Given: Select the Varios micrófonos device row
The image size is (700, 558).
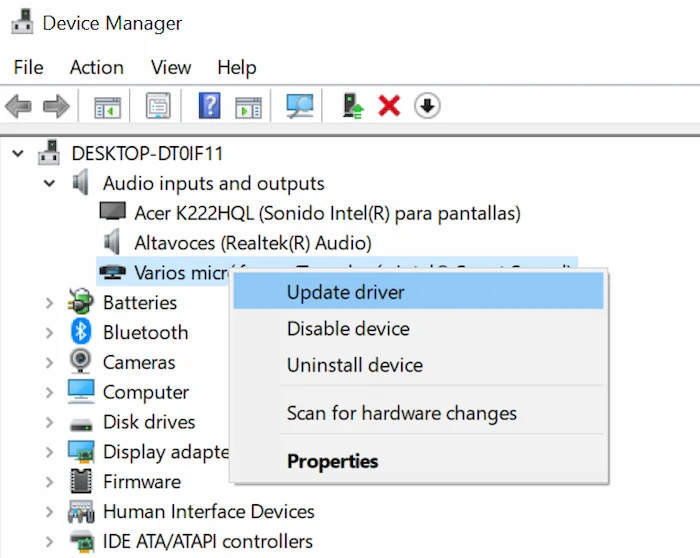Looking at the screenshot, I should pyautogui.click(x=337, y=271).
